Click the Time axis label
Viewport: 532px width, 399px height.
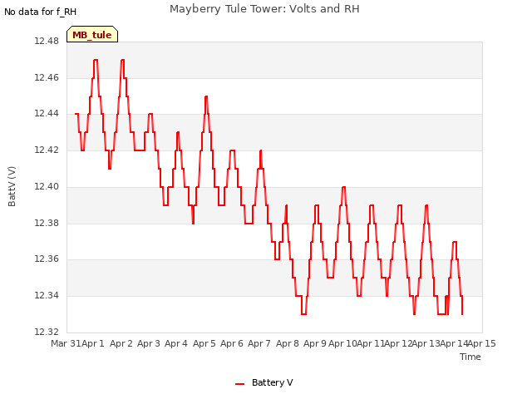(x=470, y=357)
